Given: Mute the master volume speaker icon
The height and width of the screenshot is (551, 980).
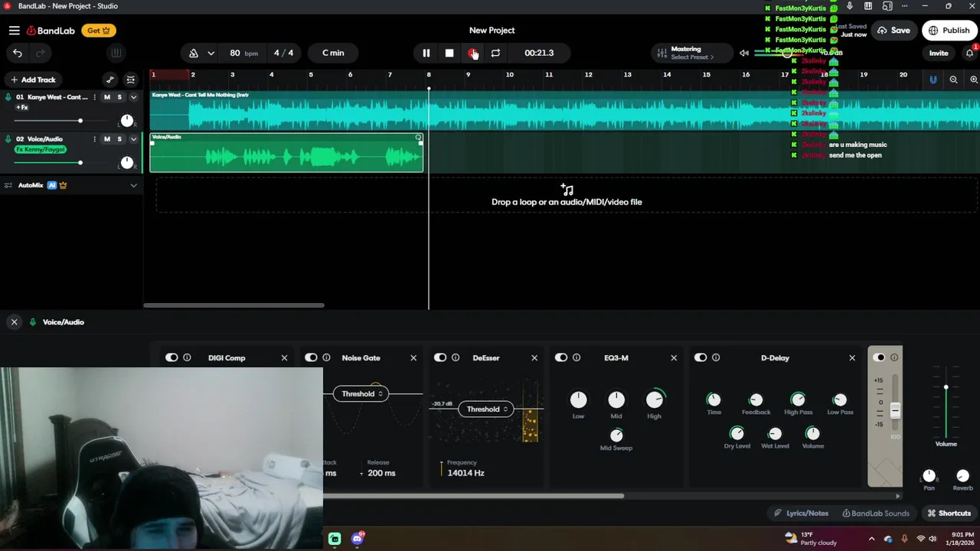Looking at the screenshot, I should pyautogui.click(x=744, y=53).
